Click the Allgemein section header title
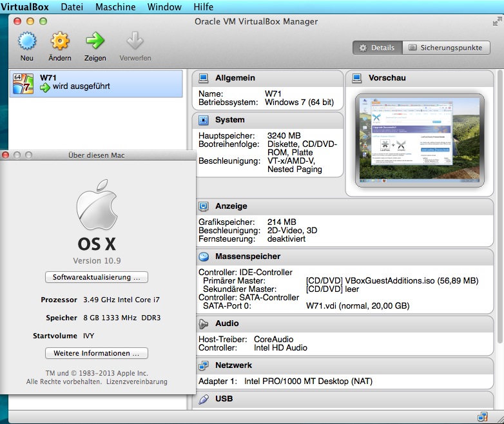This screenshot has height=424, width=504. point(235,78)
